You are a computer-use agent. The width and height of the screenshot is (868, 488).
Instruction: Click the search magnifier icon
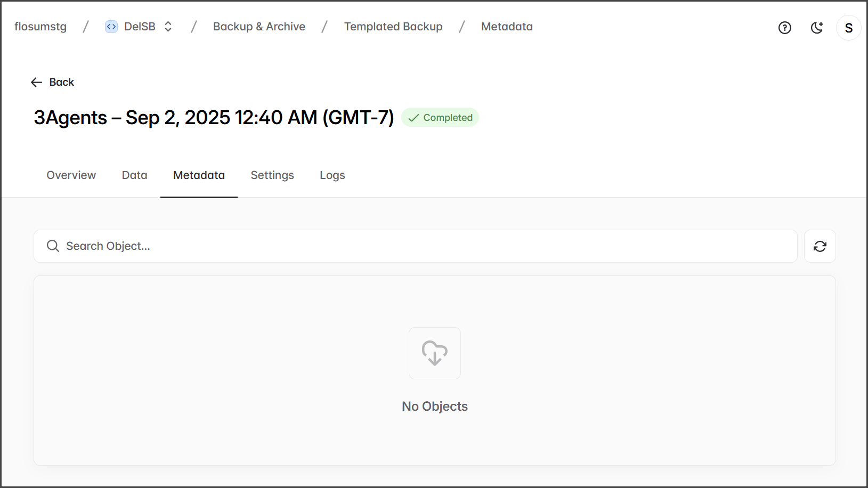pyautogui.click(x=53, y=246)
